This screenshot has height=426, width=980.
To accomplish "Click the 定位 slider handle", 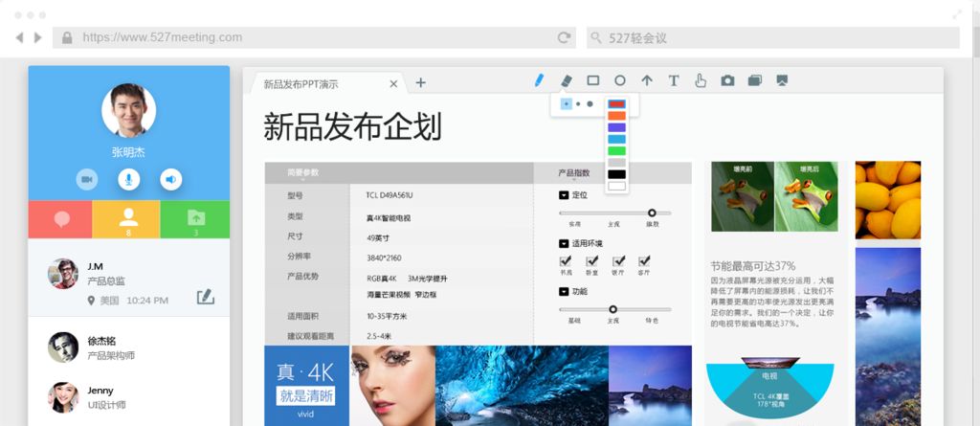I will [652, 213].
